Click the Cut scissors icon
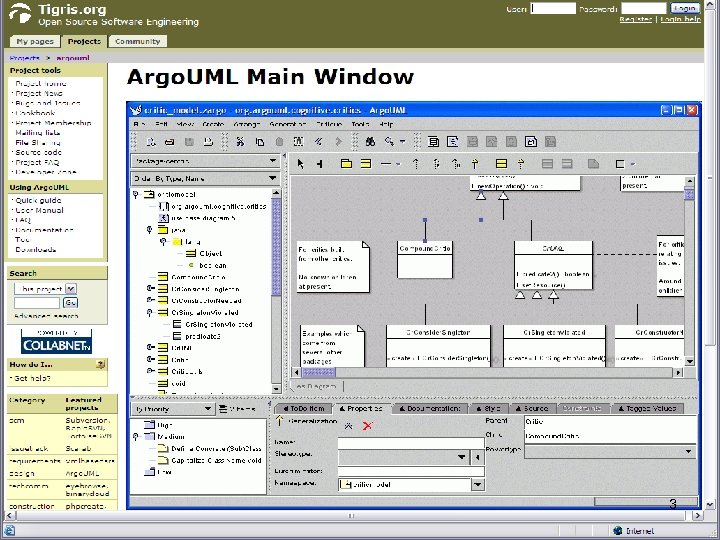720x540 pixels. tap(240, 142)
